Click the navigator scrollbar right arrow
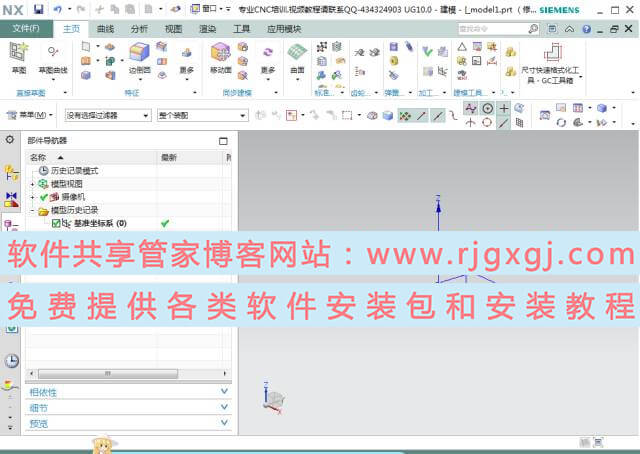Image resolution: width=640 pixels, height=454 pixels. (224, 373)
